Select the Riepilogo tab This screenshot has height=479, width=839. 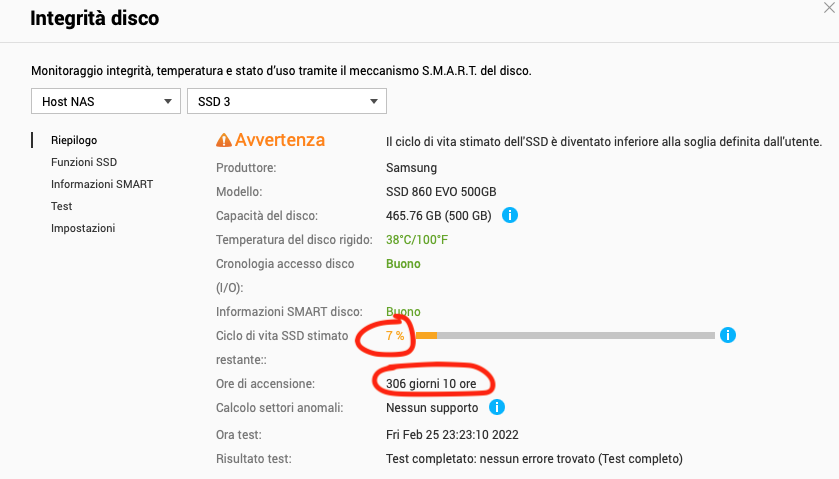pos(74,140)
